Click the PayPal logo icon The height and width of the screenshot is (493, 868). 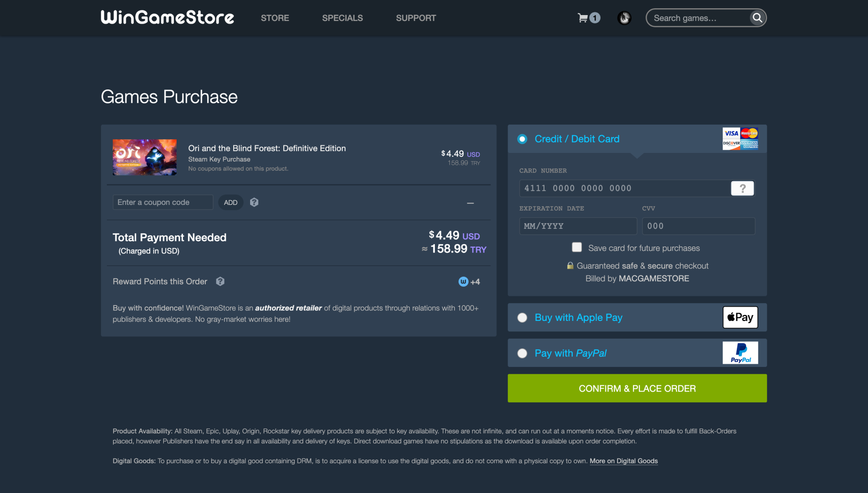point(740,353)
